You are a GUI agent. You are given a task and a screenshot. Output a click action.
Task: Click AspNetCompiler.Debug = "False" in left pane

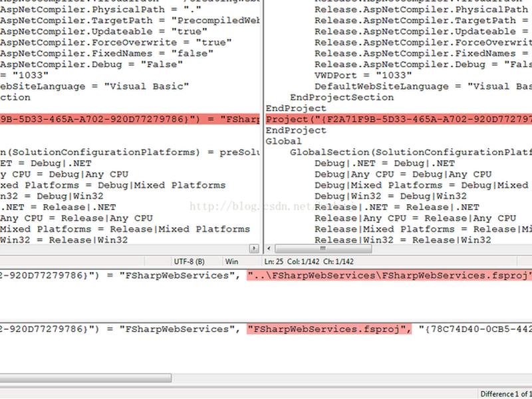click(92, 65)
